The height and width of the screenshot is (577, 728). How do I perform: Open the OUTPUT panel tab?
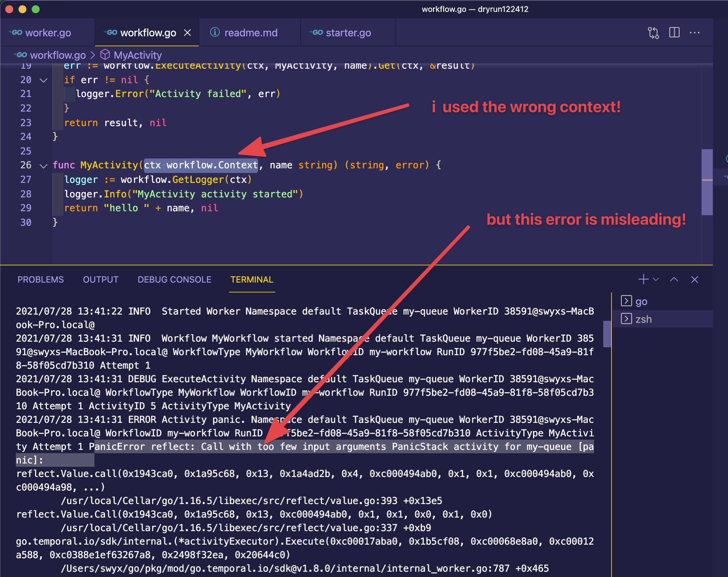pyautogui.click(x=101, y=279)
